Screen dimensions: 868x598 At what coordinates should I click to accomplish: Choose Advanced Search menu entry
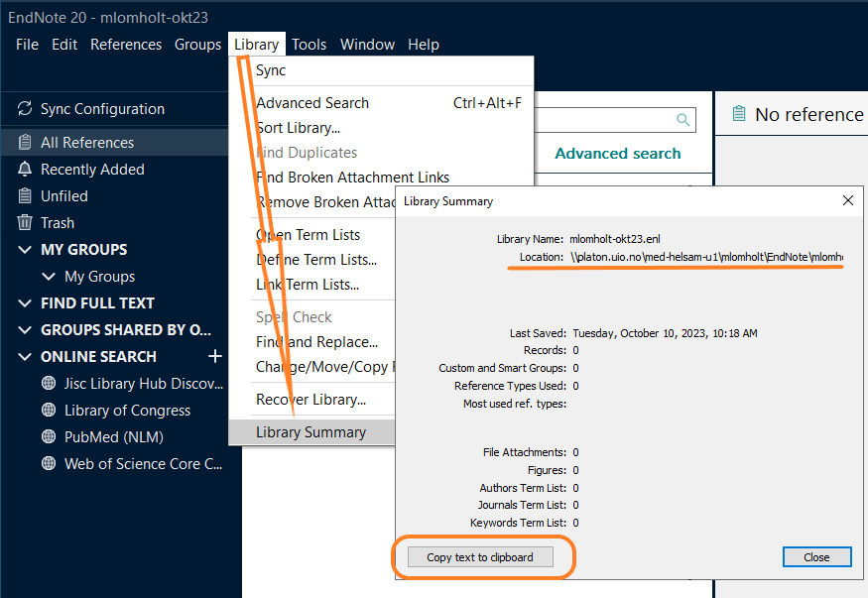pos(381,103)
